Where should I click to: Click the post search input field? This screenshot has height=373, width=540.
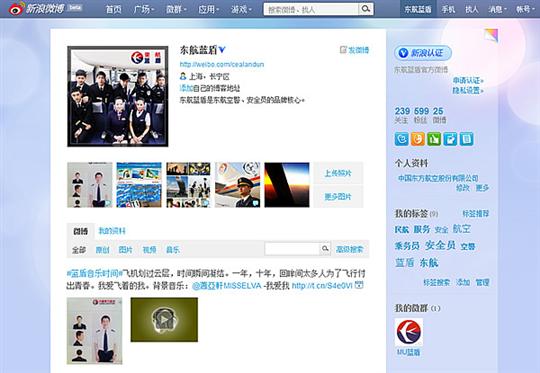click(x=292, y=249)
